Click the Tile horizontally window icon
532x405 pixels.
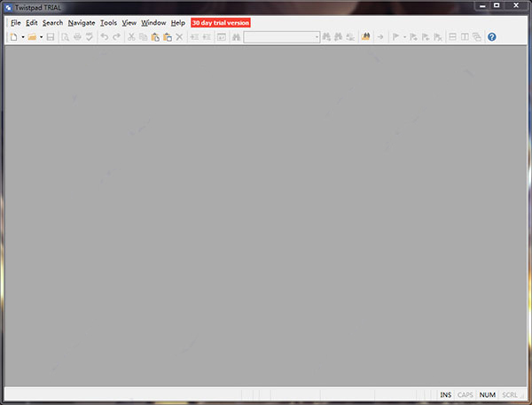(x=452, y=37)
